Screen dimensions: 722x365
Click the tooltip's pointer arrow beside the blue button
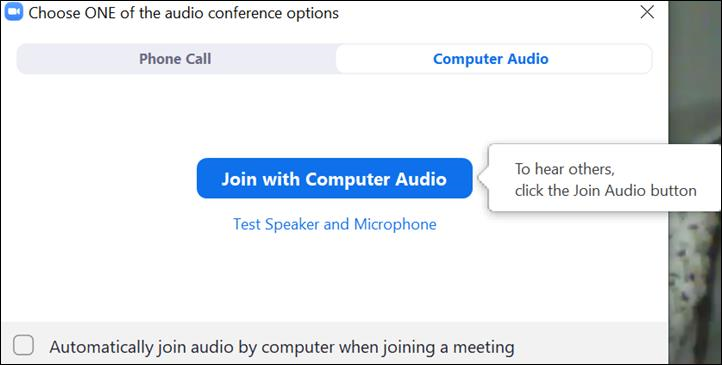tap(483, 177)
